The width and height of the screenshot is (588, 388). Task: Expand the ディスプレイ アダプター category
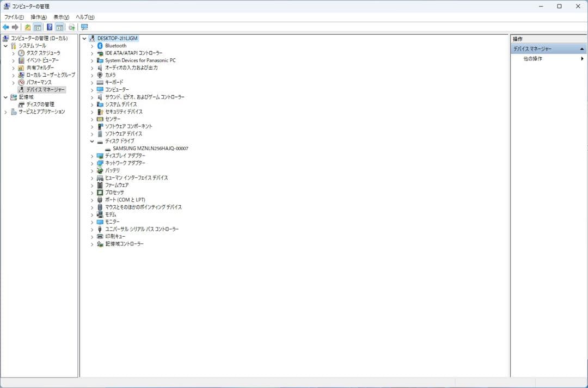(x=91, y=155)
